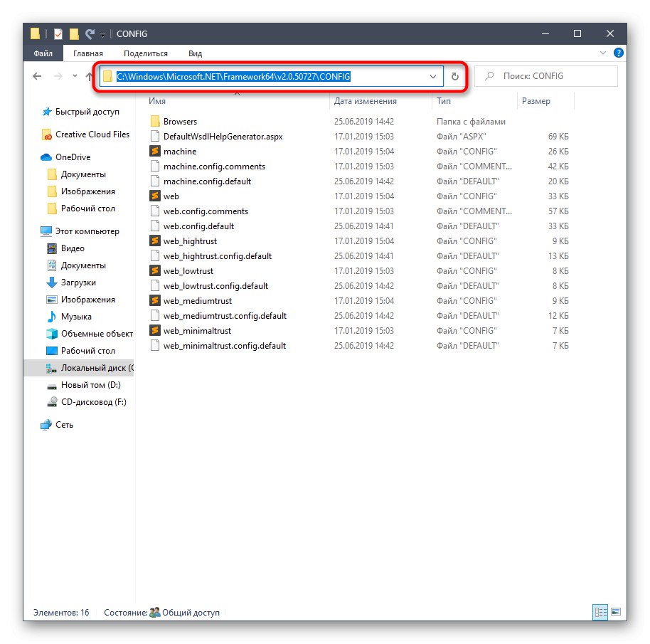This screenshot has height=644, width=650.
Task: Open the Музыка folder in sidebar
Action: 69,317
